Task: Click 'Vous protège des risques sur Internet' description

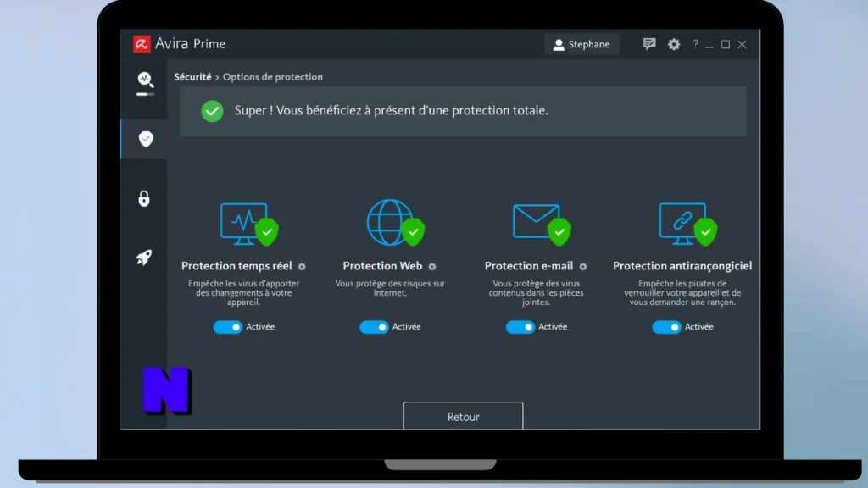Action: pos(390,288)
